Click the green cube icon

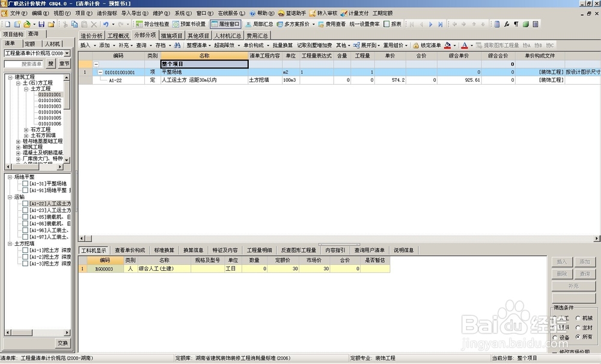tap(526, 24)
